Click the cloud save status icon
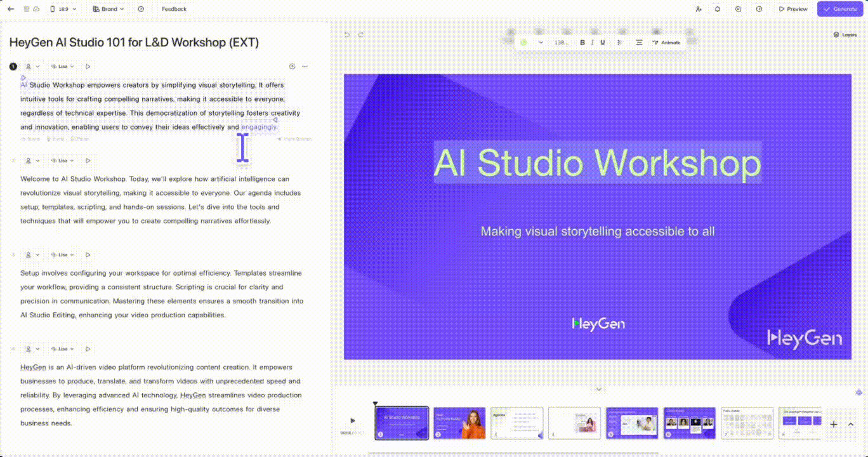 tap(36, 9)
